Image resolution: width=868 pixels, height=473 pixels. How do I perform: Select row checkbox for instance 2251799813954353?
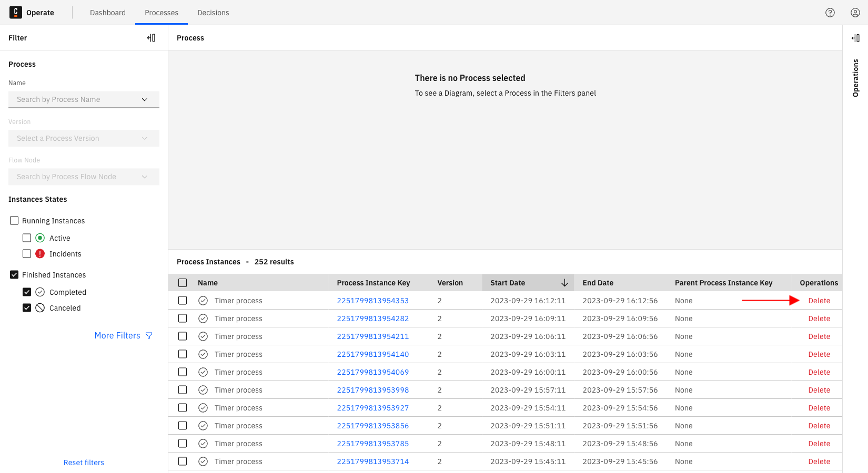[183, 301]
